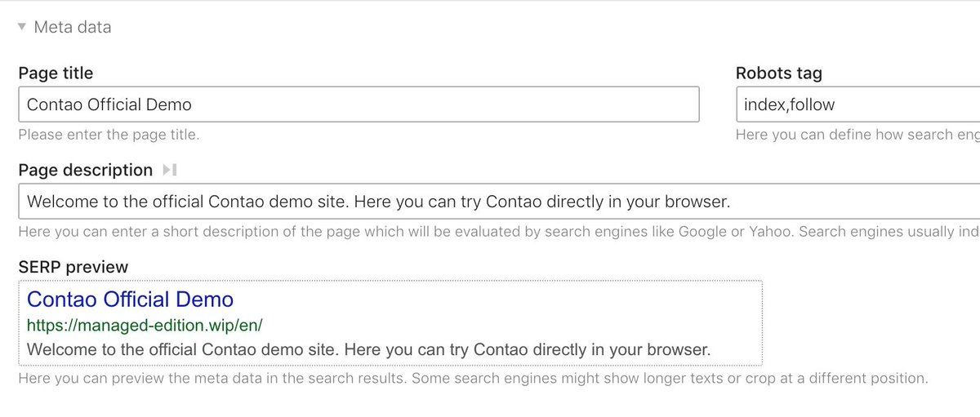This screenshot has width=980, height=417.
Task: Click the Meta data legend text
Action: click(72, 27)
